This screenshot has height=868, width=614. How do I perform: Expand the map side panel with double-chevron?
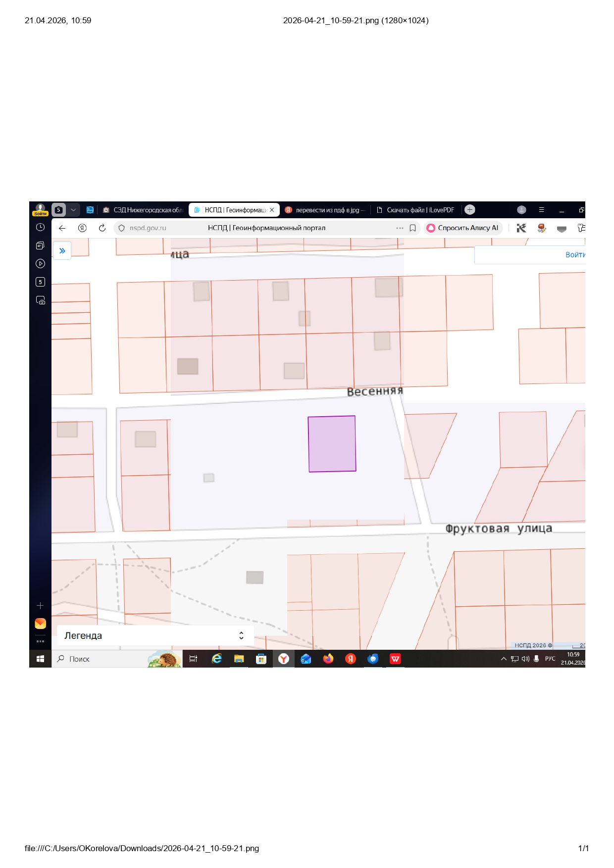click(x=62, y=251)
